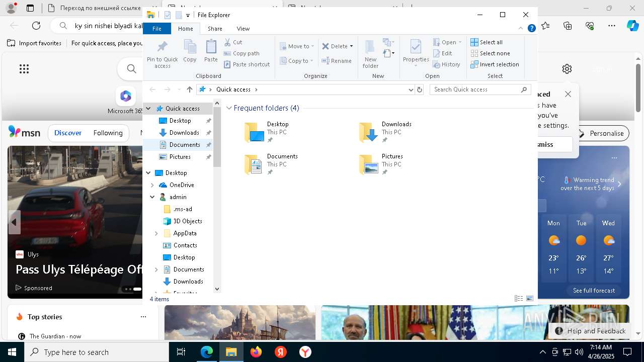Screen dimensions: 644x362
Task: Refresh the Edge browser page
Action: click(x=36, y=26)
